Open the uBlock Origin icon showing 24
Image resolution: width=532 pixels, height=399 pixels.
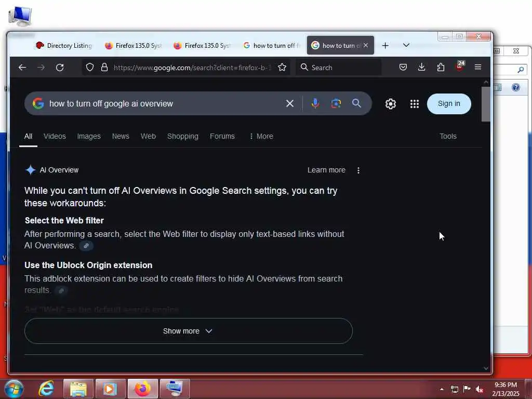click(460, 66)
